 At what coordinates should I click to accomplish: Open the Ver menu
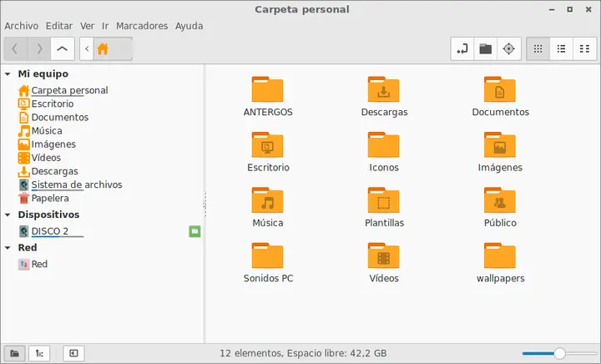87,26
